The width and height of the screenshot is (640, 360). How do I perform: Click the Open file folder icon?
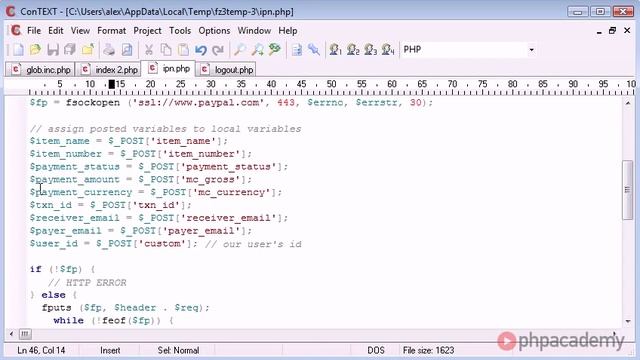[36, 50]
